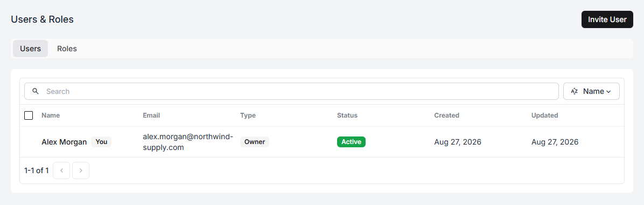Click the Owner type badge
644x205 pixels.
[x=255, y=142]
